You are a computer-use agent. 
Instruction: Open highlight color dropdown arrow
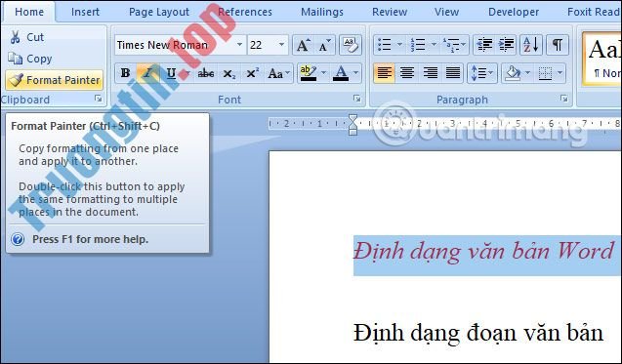(x=324, y=73)
